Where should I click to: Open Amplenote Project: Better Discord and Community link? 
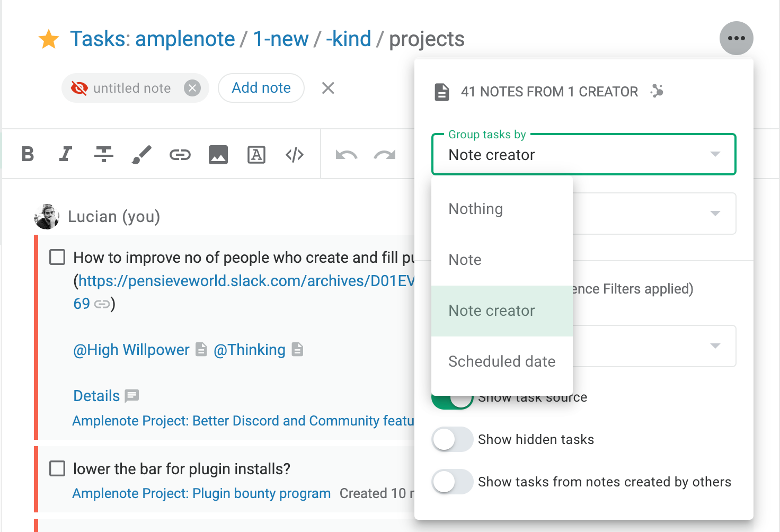tap(243, 421)
